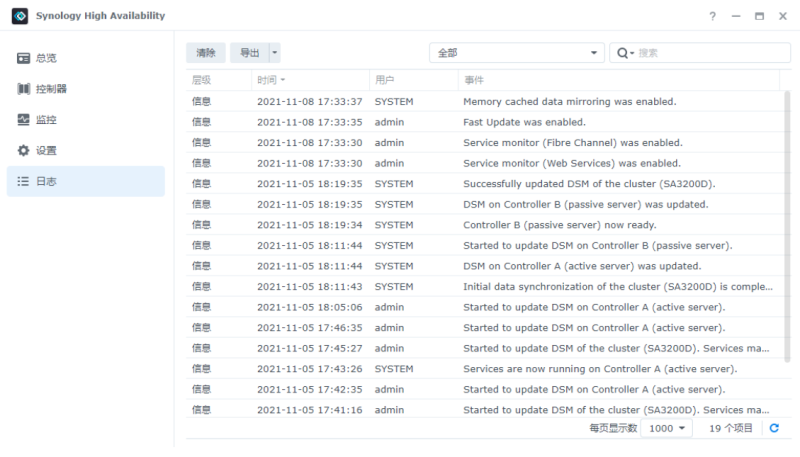
Task: Select 'DSM on Controller B (passive server) was updated.'
Action: click(485, 205)
